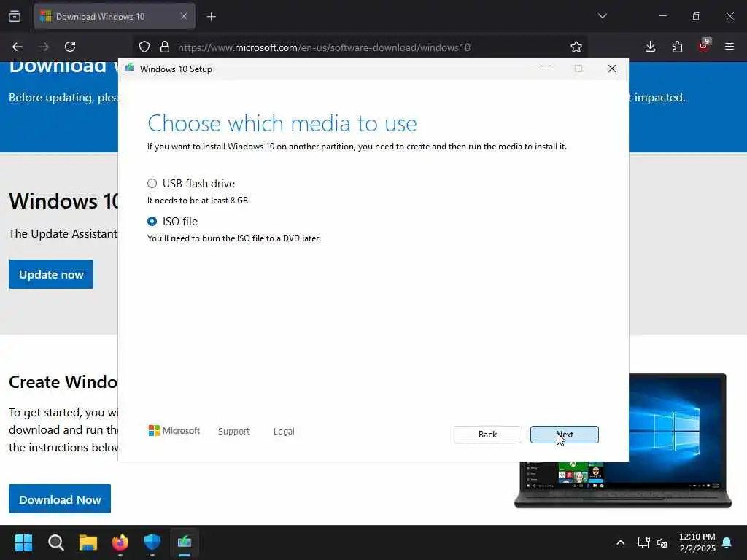The width and height of the screenshot is (747, 560).
Task: Open the taskbar clock and calendar
Action: [x=697, y=542]
